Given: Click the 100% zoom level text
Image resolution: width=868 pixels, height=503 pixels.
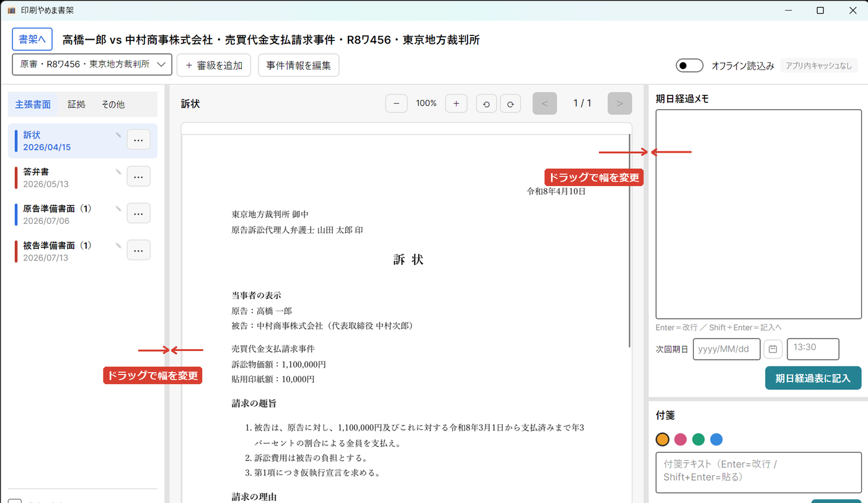Looking at the screenshot, I should click(427, 104).
